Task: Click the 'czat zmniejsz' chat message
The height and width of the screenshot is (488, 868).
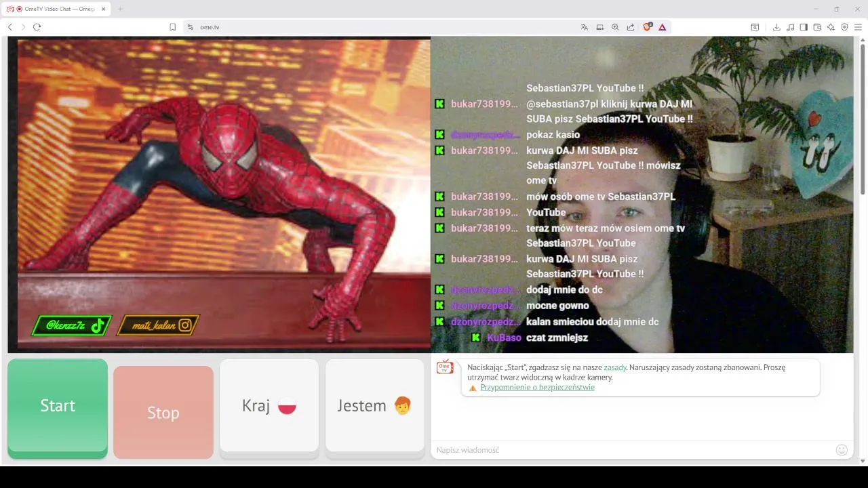Action: 557,338
